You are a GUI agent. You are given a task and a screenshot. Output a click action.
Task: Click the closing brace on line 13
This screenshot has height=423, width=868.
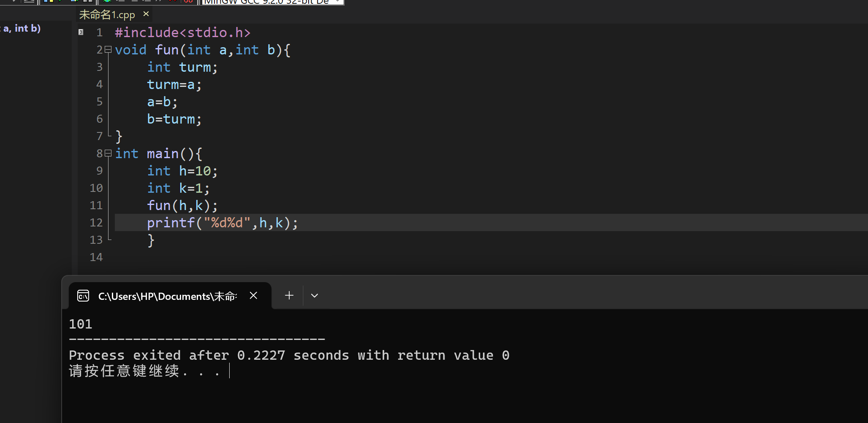pyautogui.click(x=151, y=240)
